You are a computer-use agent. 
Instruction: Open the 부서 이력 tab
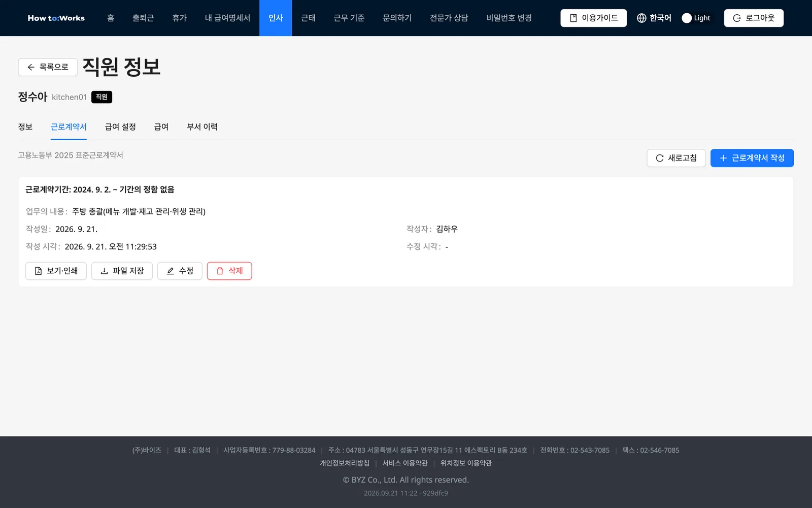click(202, 127)
